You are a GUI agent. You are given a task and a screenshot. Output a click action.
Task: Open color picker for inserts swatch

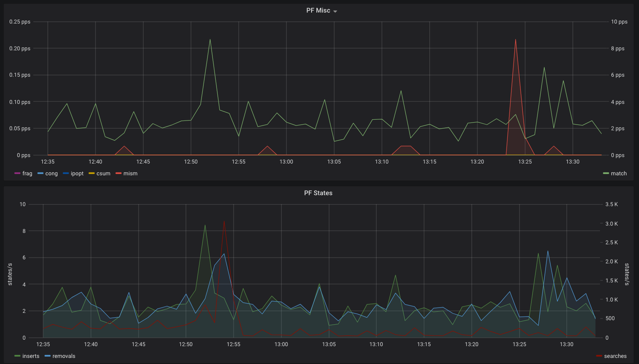(x=17, y=356)
